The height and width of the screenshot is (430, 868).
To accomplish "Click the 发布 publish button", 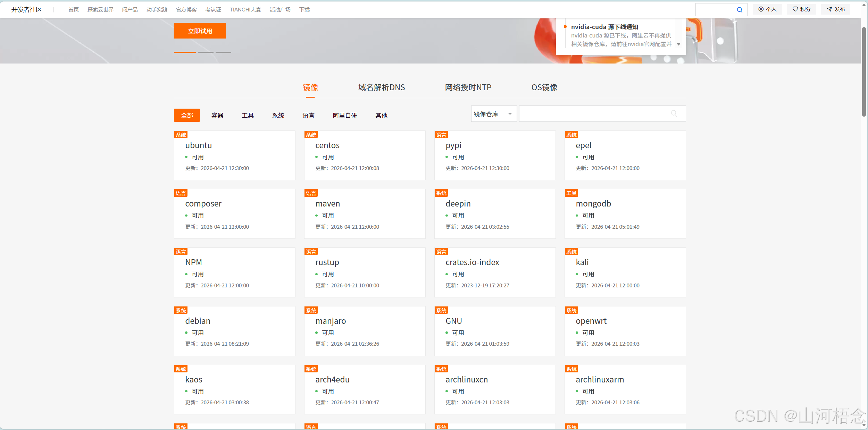I will click(836, 9).
